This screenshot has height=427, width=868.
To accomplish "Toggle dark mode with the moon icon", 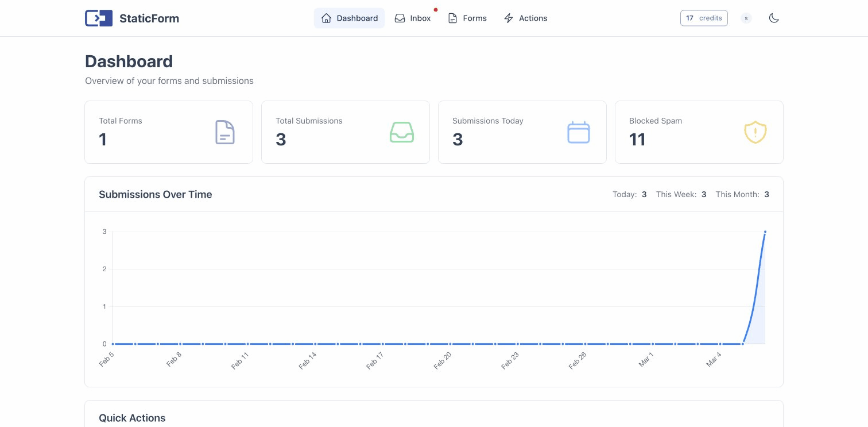I will click(774, 18).
